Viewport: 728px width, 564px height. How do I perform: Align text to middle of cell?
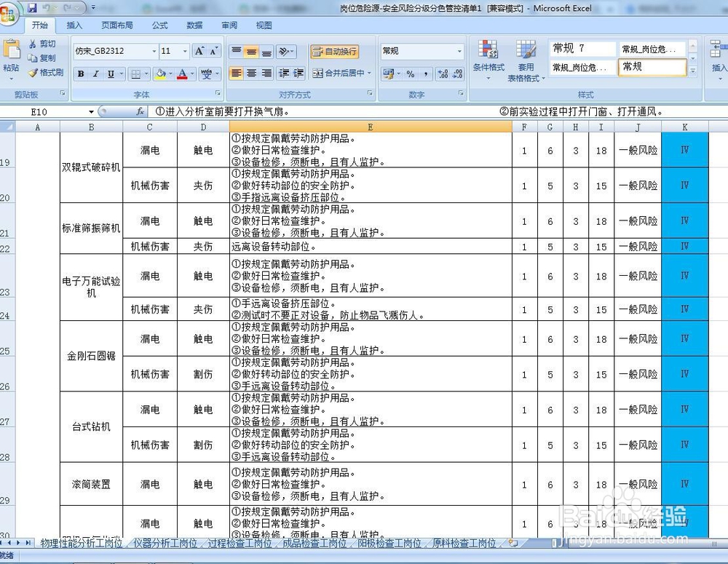[251, 51]
